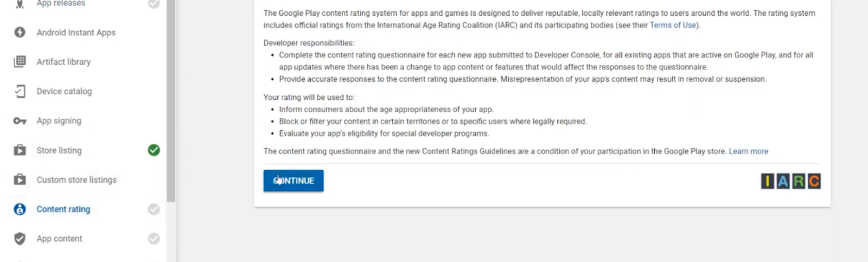Click the 'Your rating will be used to:' text
The width and height of the screenshot is (868, 262).
[x=309, y=98]
